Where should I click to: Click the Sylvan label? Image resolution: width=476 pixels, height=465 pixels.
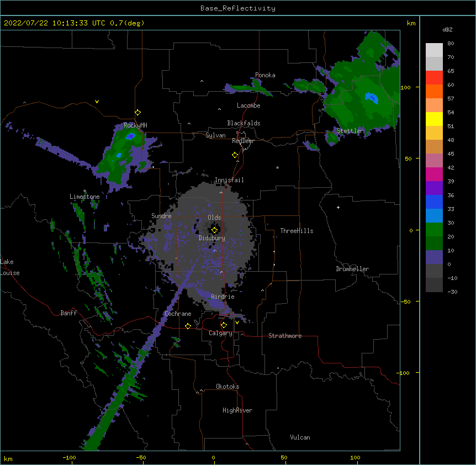click(215, 135)
